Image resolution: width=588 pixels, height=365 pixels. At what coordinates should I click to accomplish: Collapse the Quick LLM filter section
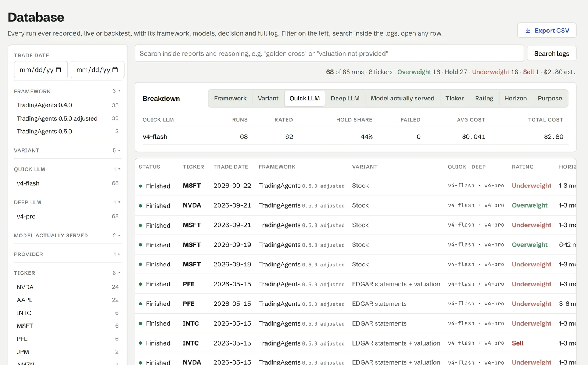pyautogui.click(x=68, y=169)
